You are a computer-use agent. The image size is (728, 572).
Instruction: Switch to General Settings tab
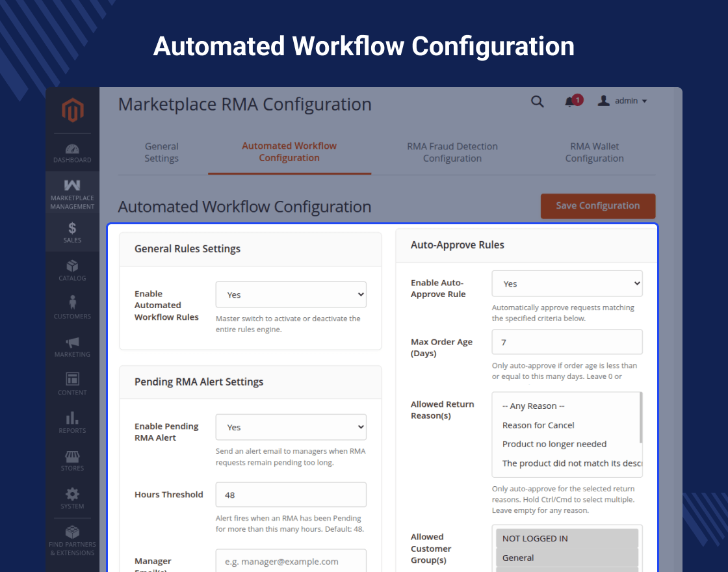[x=162, y=152]
